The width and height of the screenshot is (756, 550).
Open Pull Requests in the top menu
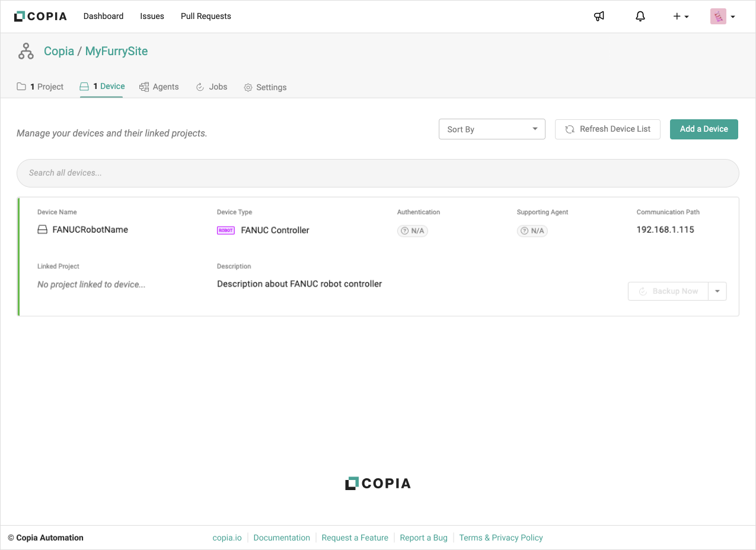[206, 17]
